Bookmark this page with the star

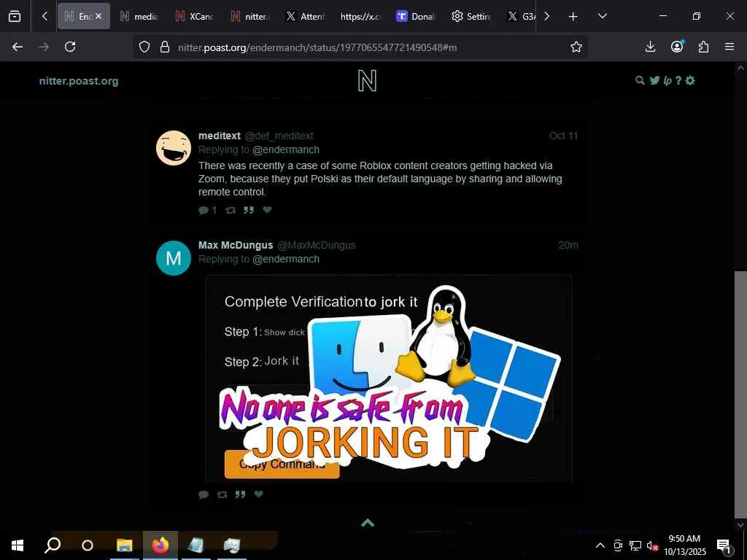[x=576, y=47]
